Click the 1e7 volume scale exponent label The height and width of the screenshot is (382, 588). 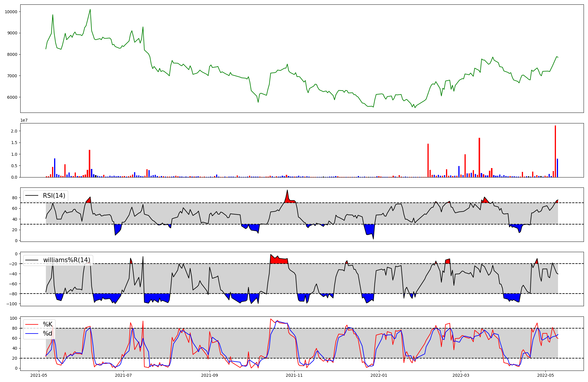[24, 120]
